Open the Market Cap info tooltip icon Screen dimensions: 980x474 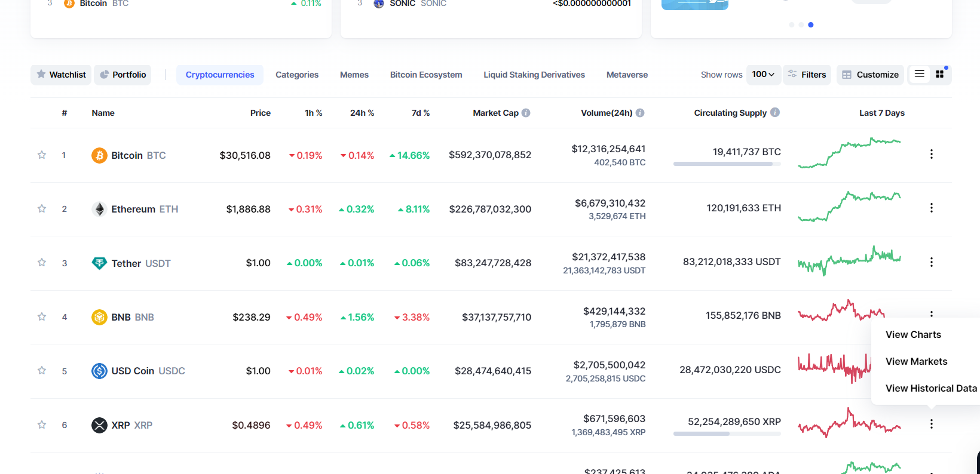[x=526, y=113]
